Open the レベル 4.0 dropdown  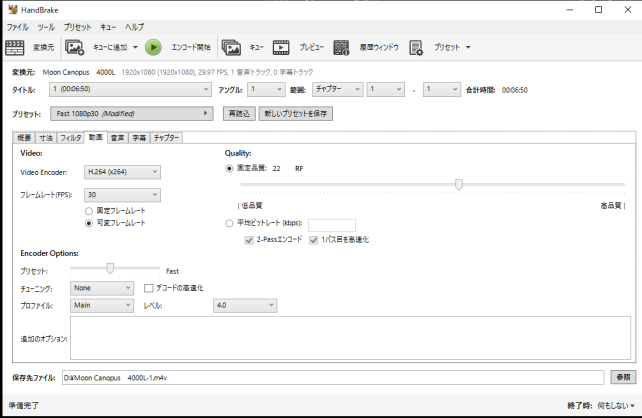coord(245,305)
